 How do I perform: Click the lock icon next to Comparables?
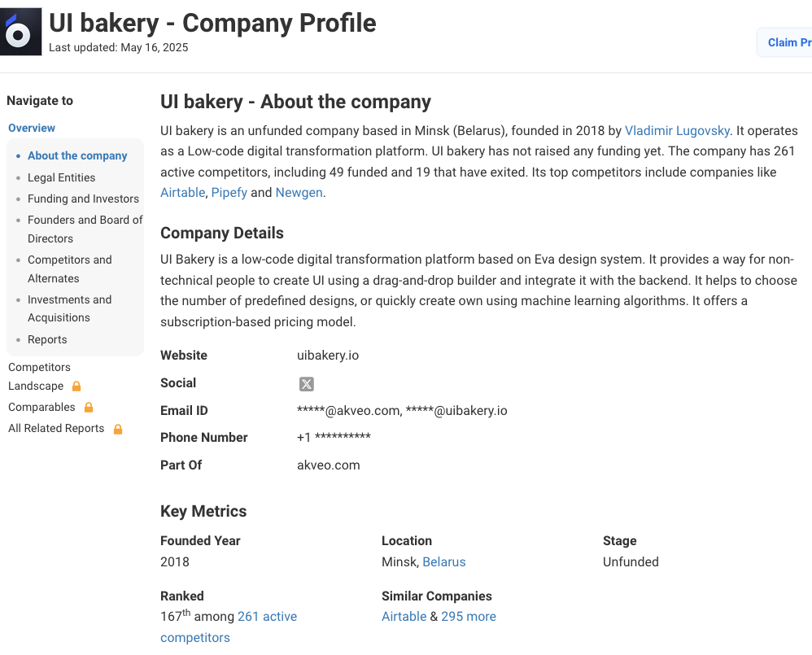click(x=89, y=407)
